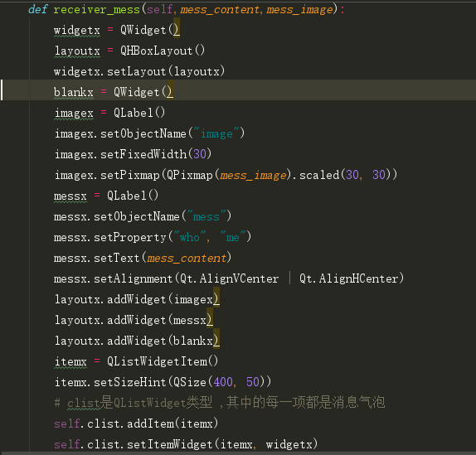
Task: Click the 'messx.setProperty' line
Action: [153, 237]
